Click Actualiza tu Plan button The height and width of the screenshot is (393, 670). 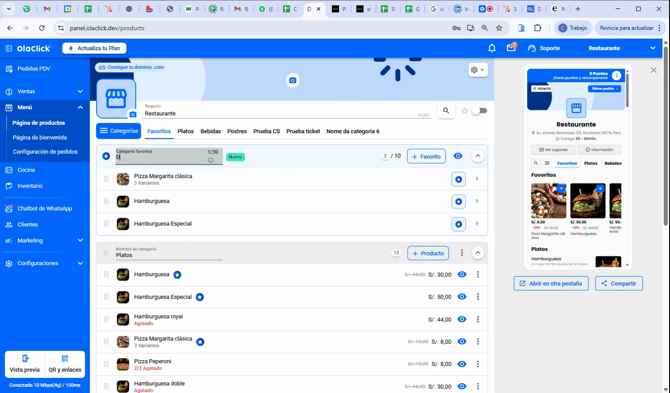point(94,48)
